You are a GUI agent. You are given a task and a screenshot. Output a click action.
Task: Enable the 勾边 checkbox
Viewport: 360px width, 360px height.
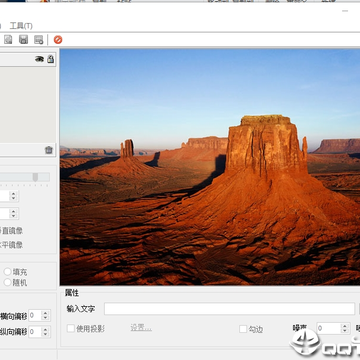coord(243,329)
